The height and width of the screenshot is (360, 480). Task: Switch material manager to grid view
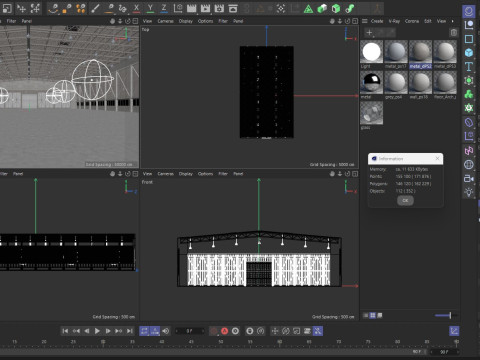[x=373, y=315]
